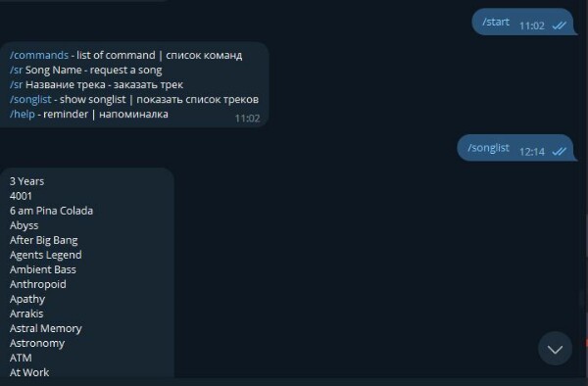Click 6 am Pina Colada in songlist
This screenshot has width=588, height=386.
pos(51,211)
